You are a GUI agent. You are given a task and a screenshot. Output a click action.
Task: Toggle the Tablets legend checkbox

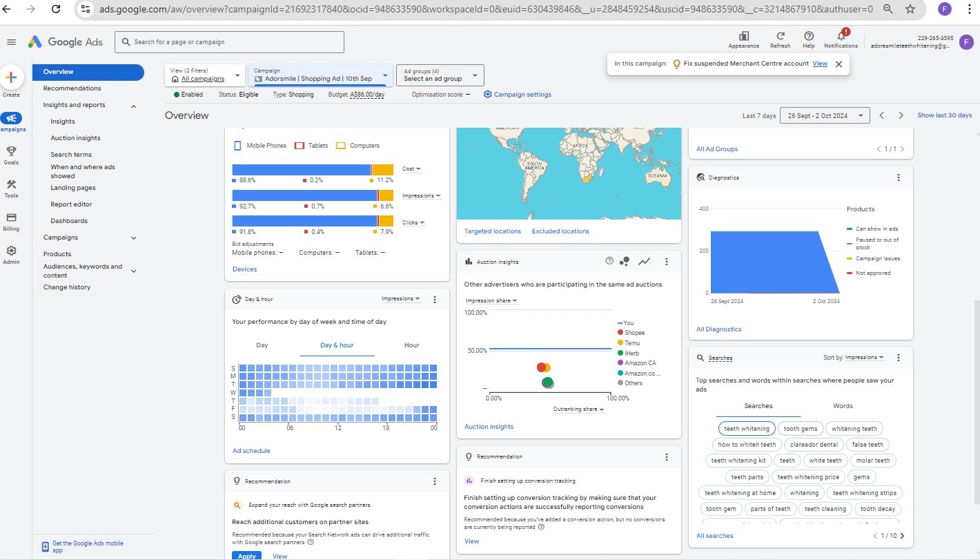tap(300, 146)
